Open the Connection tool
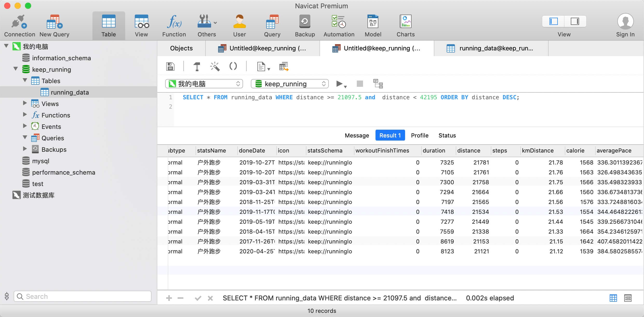 point(19,26)
